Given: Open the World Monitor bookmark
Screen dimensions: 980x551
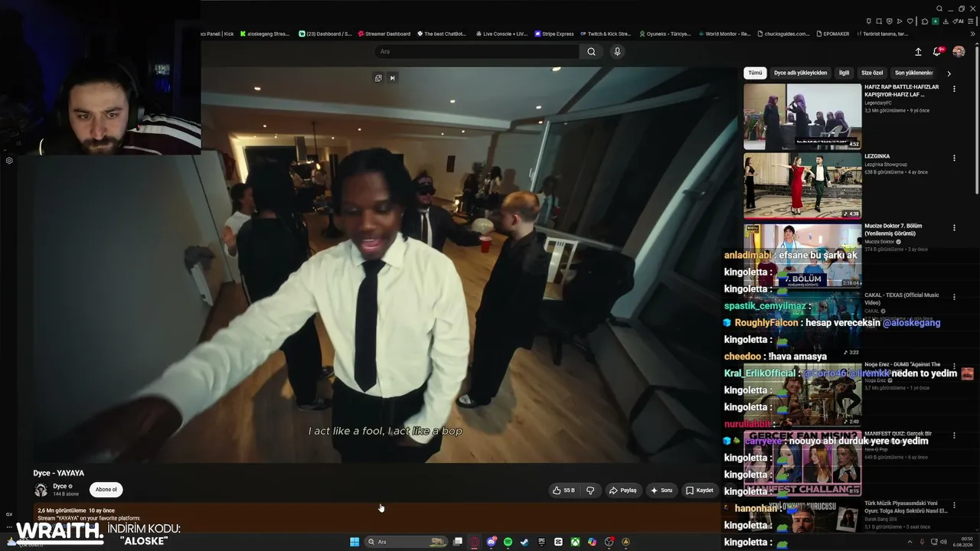Looking at the screenshot, I should [724, 34].
